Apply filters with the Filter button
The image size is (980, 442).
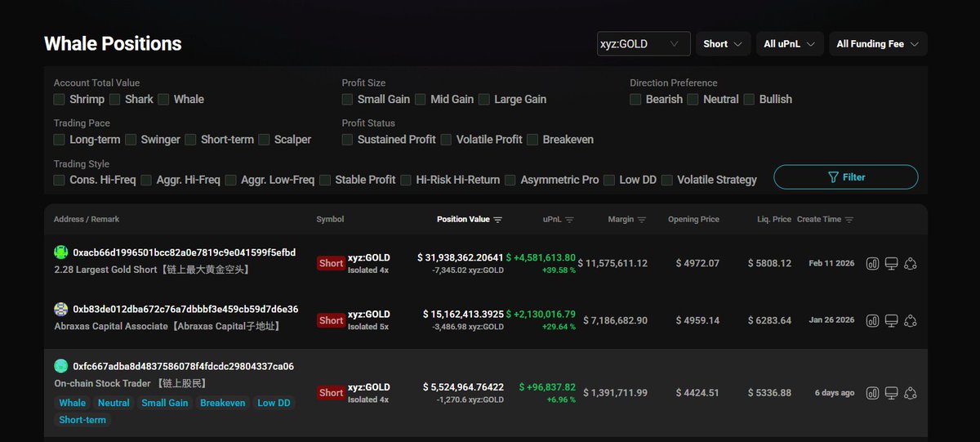click(846, 177)
